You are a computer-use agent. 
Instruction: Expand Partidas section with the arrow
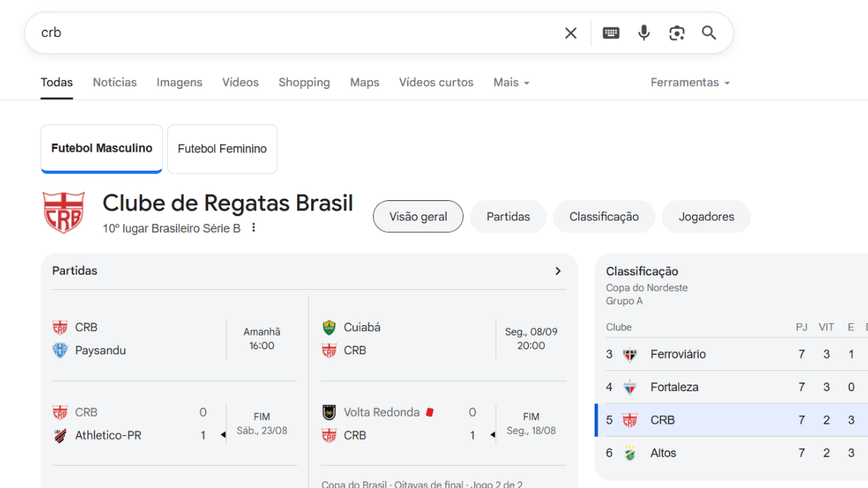[x=558, y=271]
